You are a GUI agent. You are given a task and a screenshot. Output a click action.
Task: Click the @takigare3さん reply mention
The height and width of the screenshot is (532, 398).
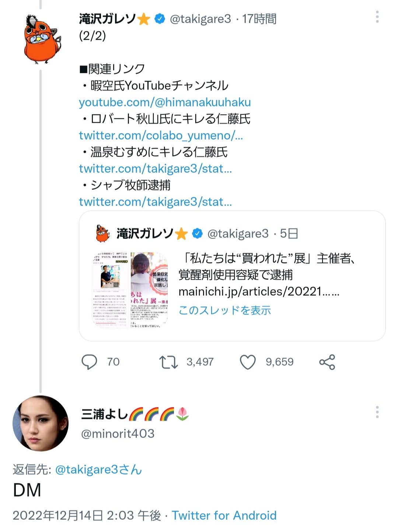click(x=98, y=469)
